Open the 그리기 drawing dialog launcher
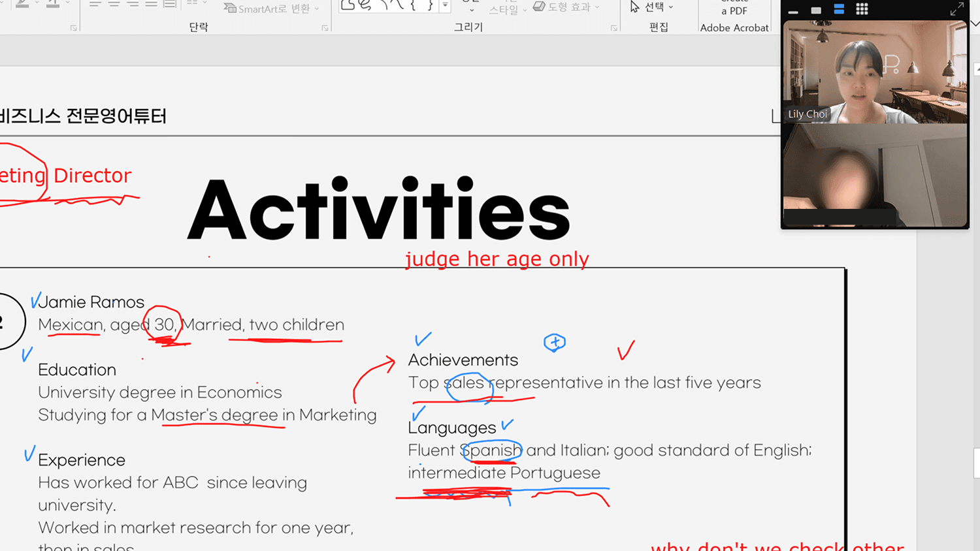 click(613, 28)
